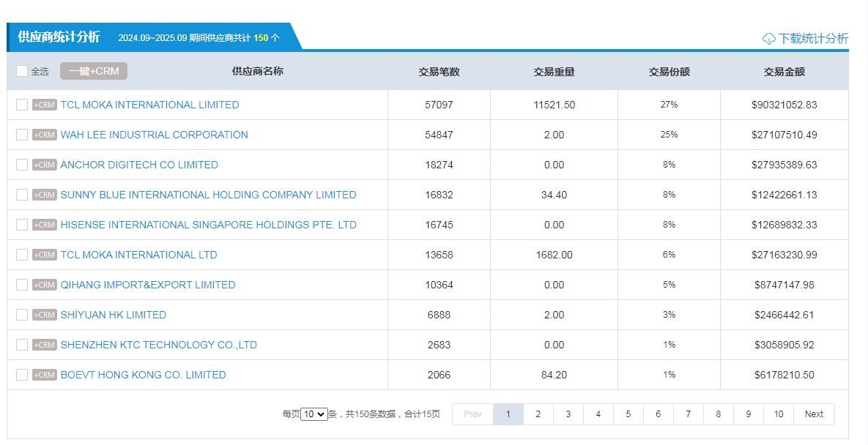Click the download cloud icon
The height and width of the screenshot is (445, 868).
tap(768, 39)
